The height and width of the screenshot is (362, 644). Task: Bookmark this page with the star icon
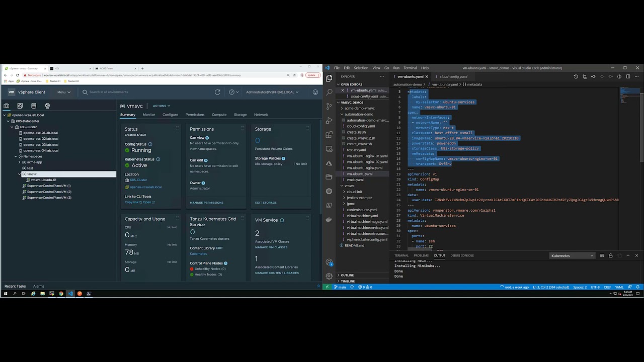point(295,75)
